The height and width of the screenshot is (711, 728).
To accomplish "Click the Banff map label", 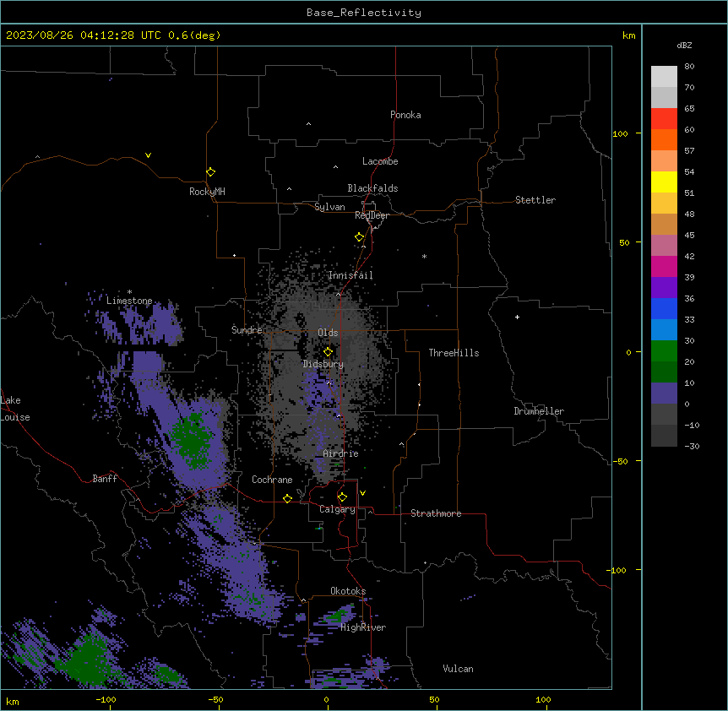I will (105, 479).
